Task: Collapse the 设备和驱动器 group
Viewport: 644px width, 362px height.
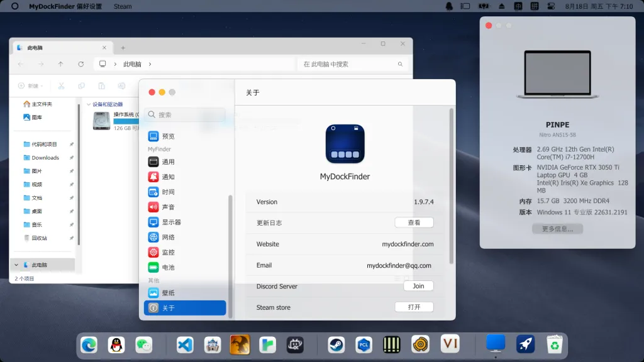Action: click(x=89, y=104)
